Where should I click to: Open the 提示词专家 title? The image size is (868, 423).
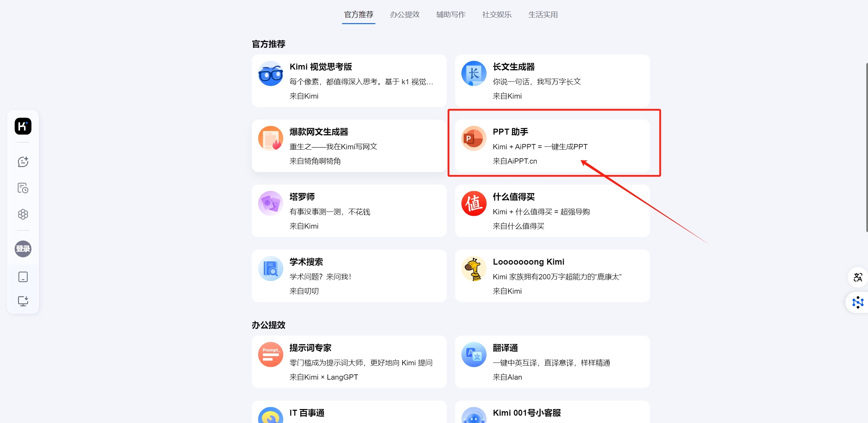[x=311, y=348]
